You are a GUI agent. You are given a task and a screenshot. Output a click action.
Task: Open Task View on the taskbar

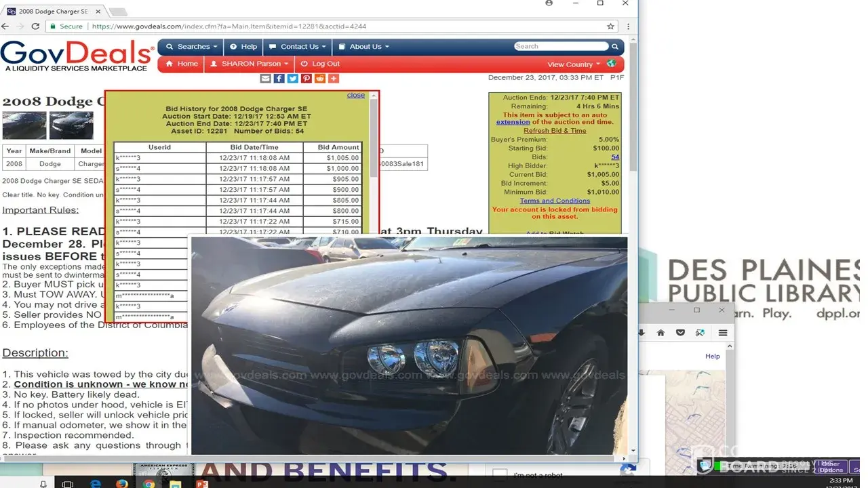(68, 484)
